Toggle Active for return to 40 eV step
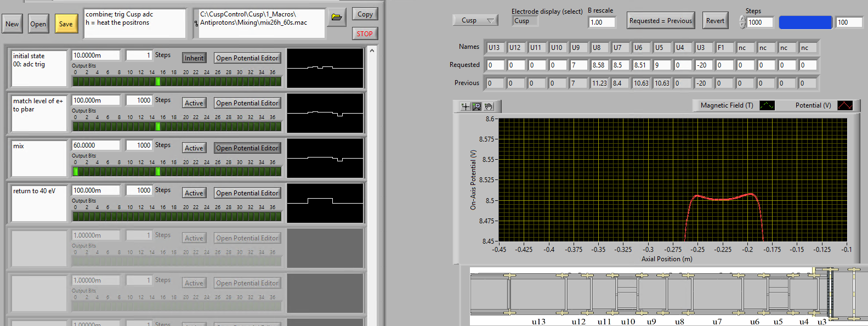 pos(194,193)
